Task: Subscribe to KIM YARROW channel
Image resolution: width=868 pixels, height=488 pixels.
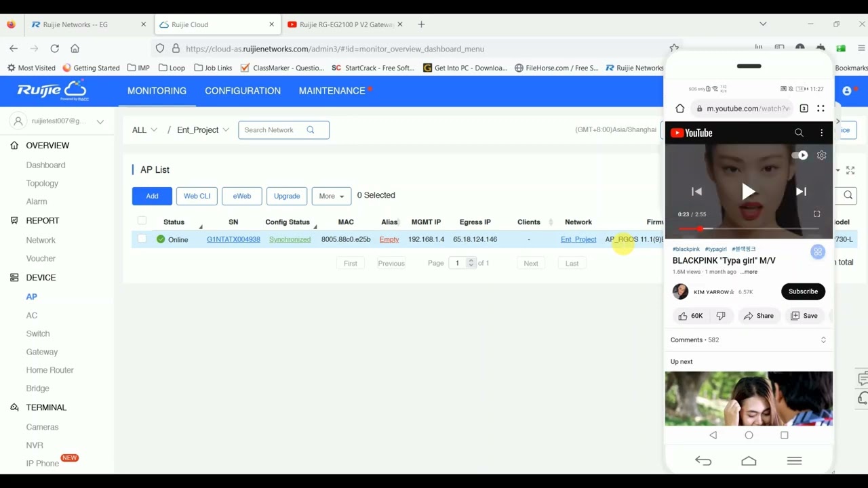Action: 803,291
